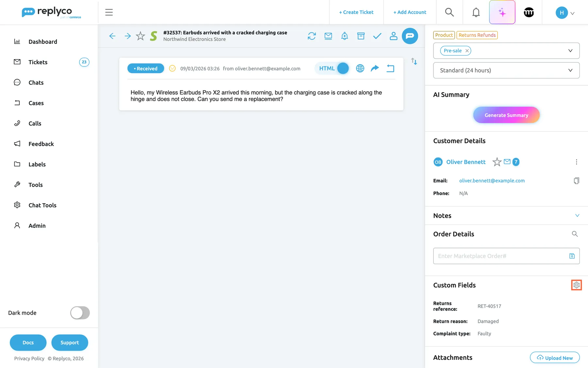
Task: Click the Upload New attachment button
Action: (x=555, y=358)
